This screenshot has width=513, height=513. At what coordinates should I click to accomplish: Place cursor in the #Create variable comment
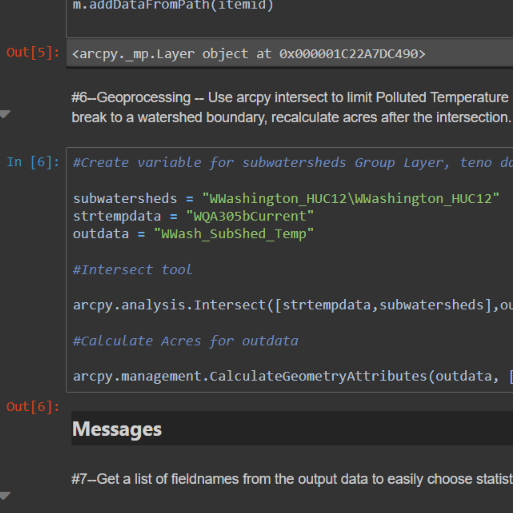coord(293,163)
